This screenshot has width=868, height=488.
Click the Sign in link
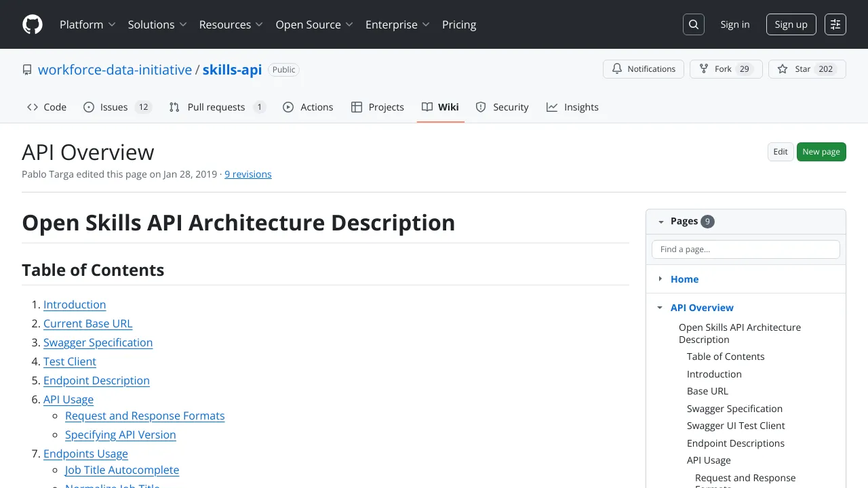coord(735,24)
